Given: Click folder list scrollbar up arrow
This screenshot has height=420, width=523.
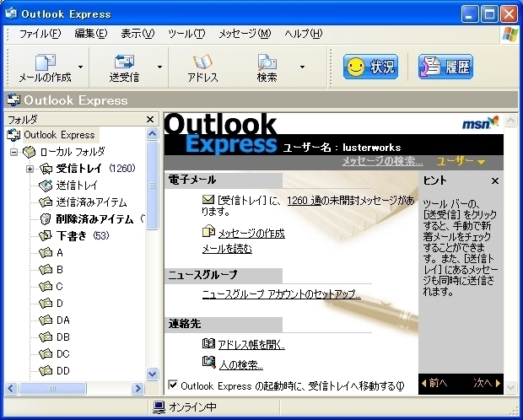Looking at the screenshot, I should click(152, 134).
